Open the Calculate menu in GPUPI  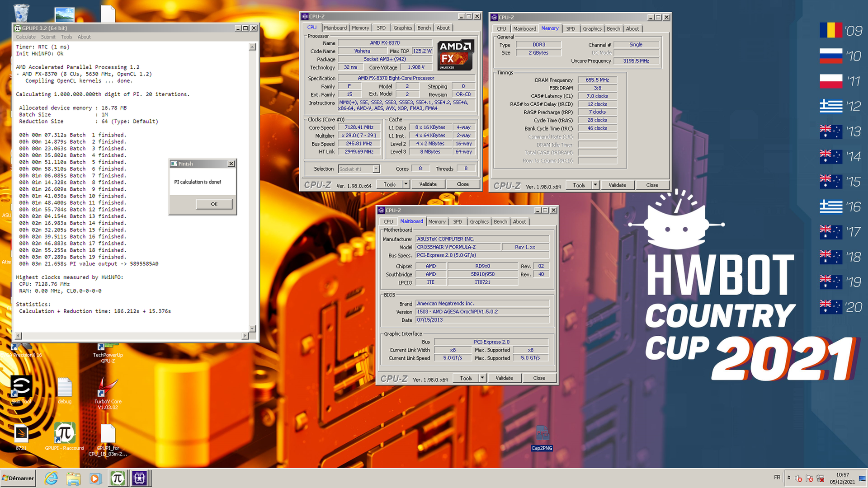pos(25,37)
